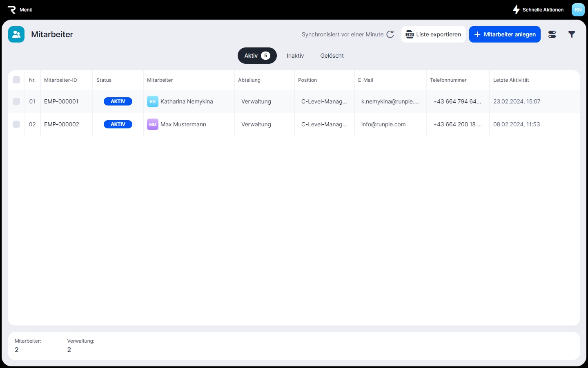Viewport: 588px width, 368px height.
Task: Click Katharina Nemykina's KN avatar
Action: (x=152, y=101)
